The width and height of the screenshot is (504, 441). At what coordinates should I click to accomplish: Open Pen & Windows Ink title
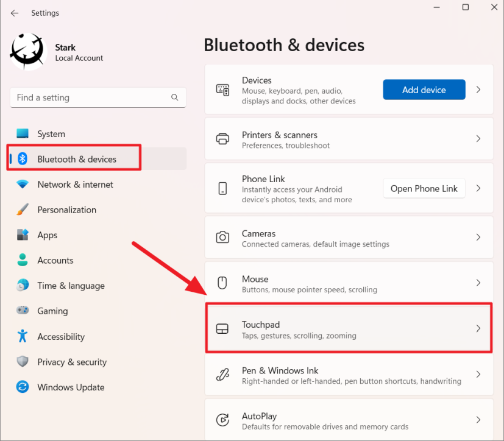pyautogui.click(x=280, y=371)
